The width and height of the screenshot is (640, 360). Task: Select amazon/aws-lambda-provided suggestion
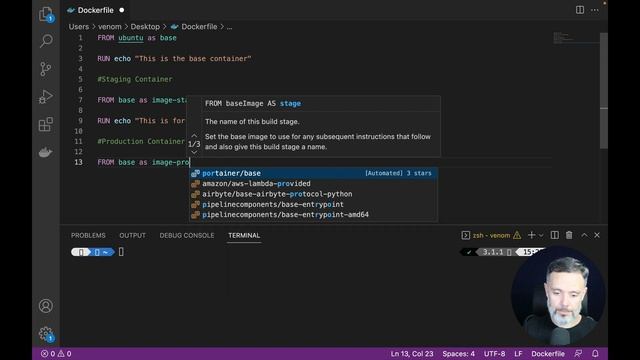(313, 184)
